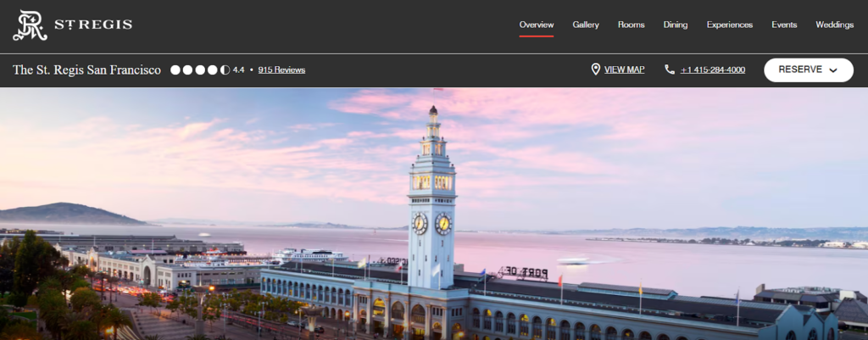Viewport: 868px width, 340px height.
Task: Open the 915 Reviews link
Action: tap(281, 70)
